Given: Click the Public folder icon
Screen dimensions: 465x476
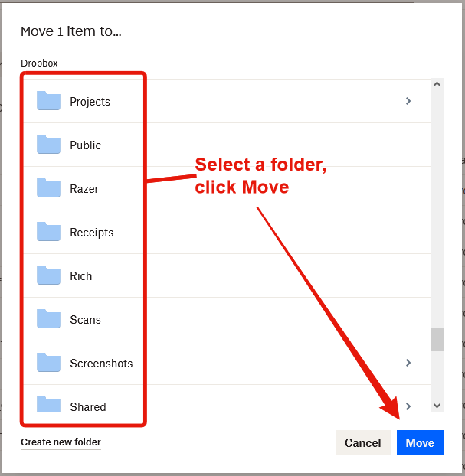Looking at the screenshot, I should (x=48, y=145).
